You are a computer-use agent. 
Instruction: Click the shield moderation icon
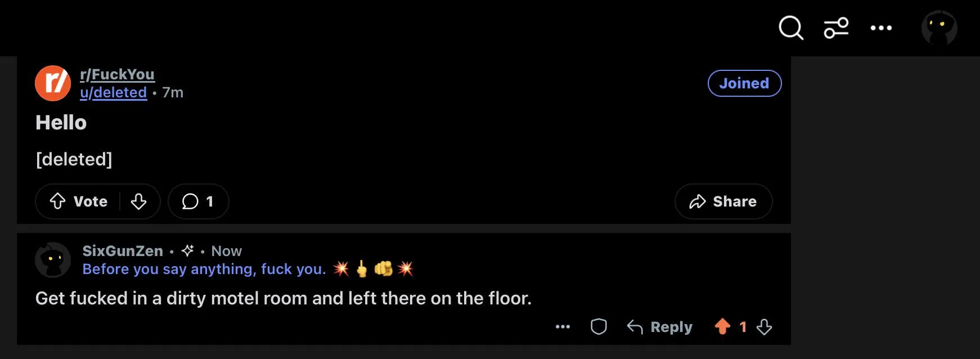pos(599,326)
